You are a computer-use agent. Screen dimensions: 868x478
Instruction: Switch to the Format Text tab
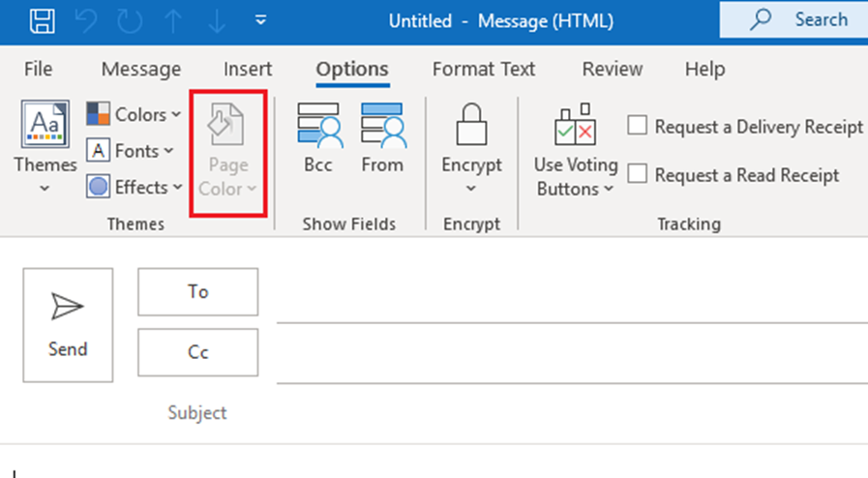484,69
